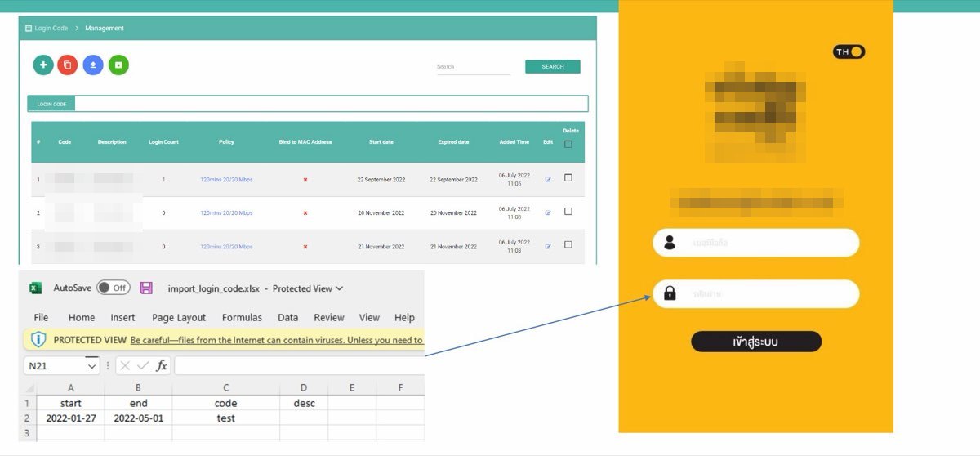Image resolution: width=980 pixels, height=456 pixels.
Task: Select Excel column A header
Action: click(x=71, y=387)
